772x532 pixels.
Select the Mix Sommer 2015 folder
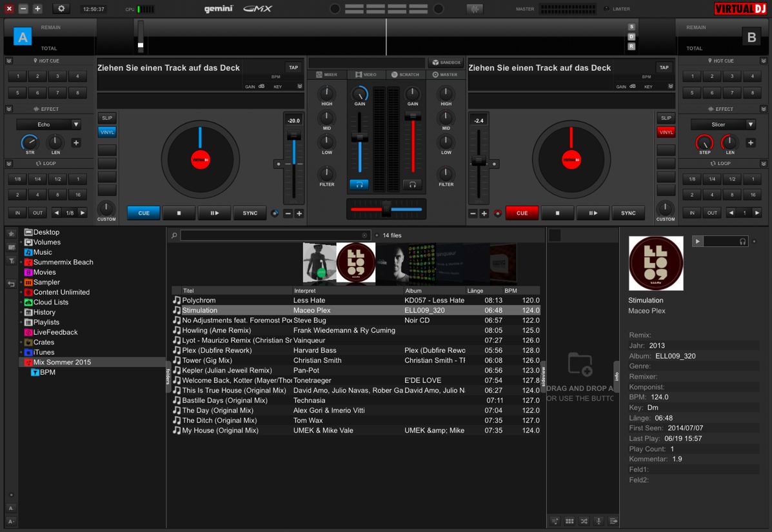click(x=62, y=362)
